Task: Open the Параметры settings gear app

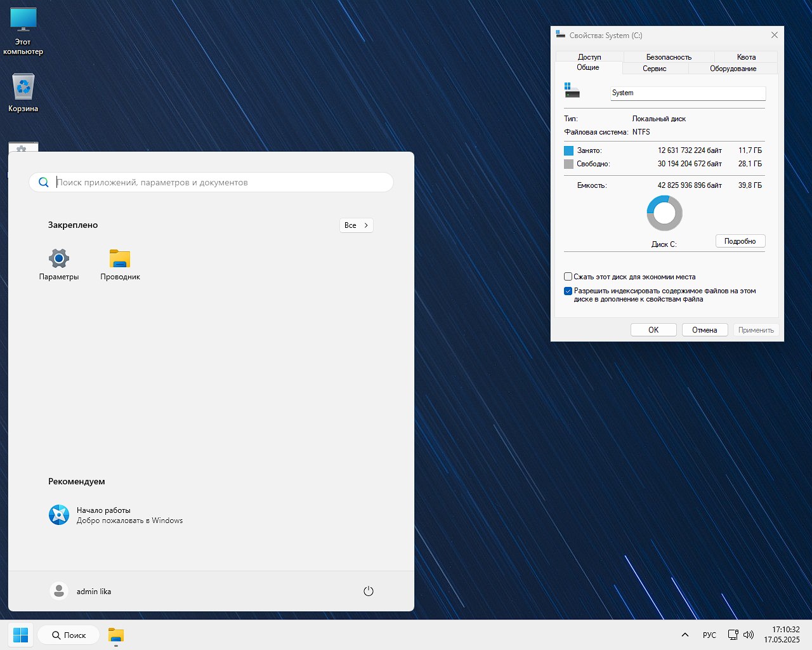Action: point(59,264)
